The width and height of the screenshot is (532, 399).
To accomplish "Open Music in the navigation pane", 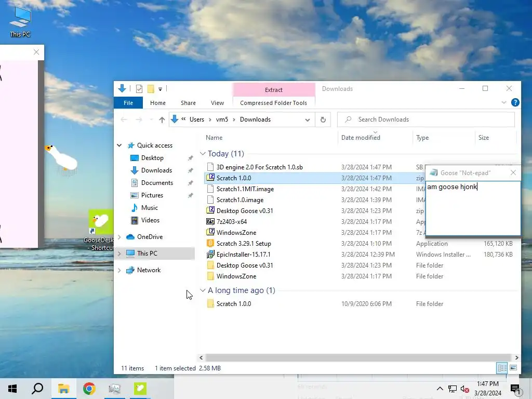I will (149, 208).
